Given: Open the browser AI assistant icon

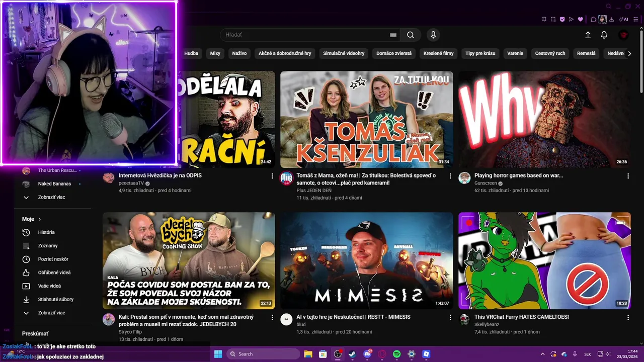Looking at the screenshot, I should (x=623, y=19).
